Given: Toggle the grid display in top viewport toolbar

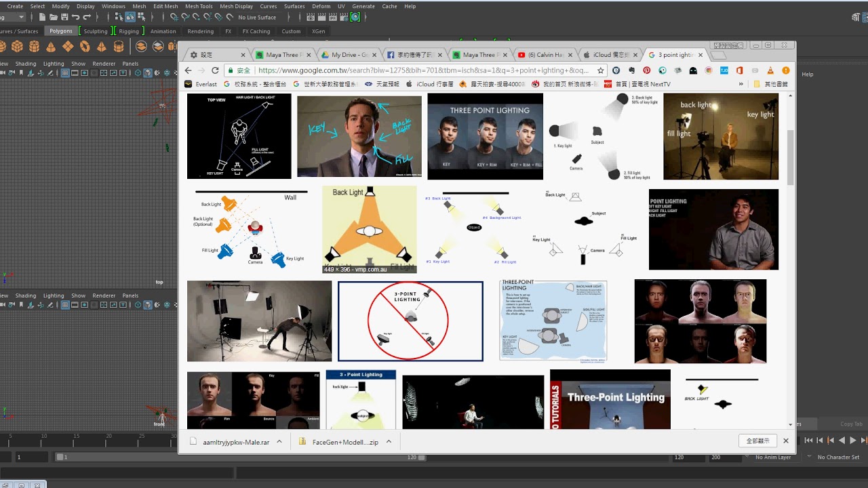Looking at the screenshot, I should 65,73.
